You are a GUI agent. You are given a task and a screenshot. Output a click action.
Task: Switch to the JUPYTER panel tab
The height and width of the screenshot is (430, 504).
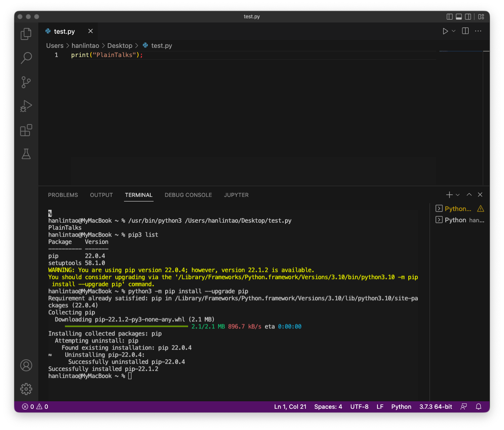236,195
